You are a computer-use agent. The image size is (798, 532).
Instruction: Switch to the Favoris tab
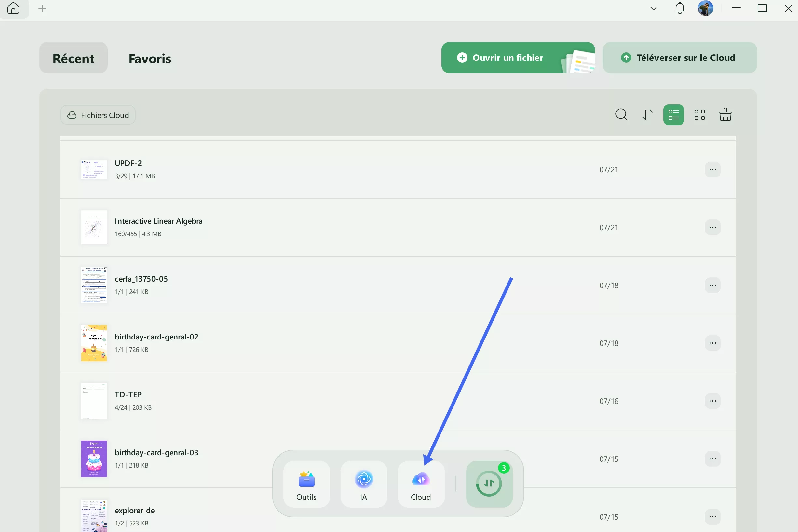(150, 58)
